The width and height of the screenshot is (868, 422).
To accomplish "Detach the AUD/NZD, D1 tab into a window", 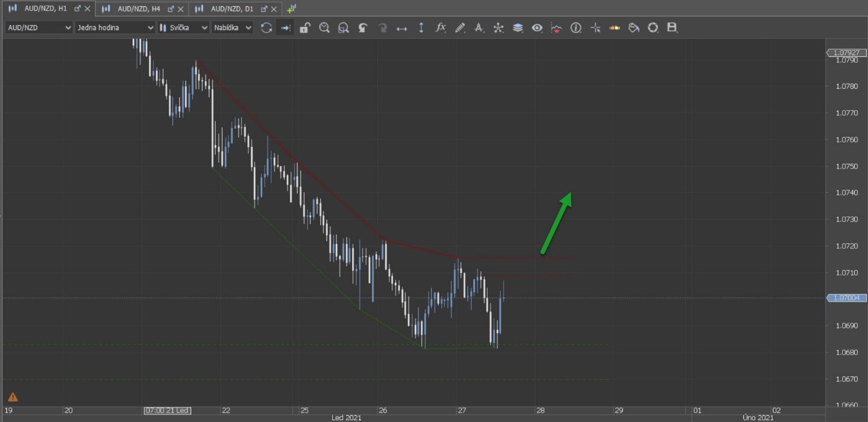I will click(264, 9).
